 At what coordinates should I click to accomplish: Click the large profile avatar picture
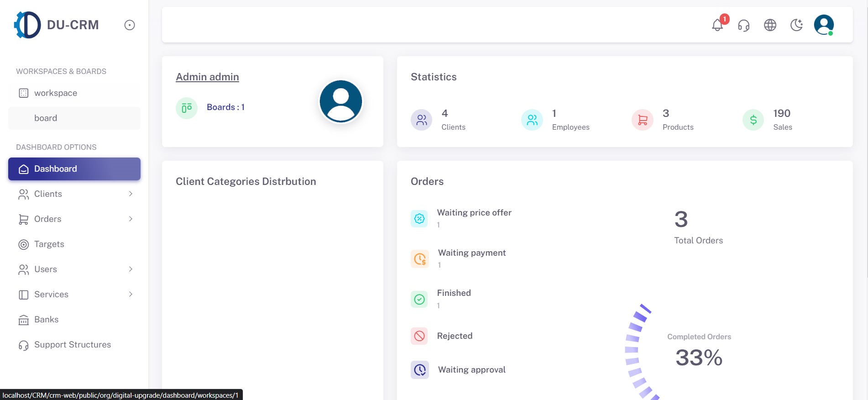[x=341, y=101]
